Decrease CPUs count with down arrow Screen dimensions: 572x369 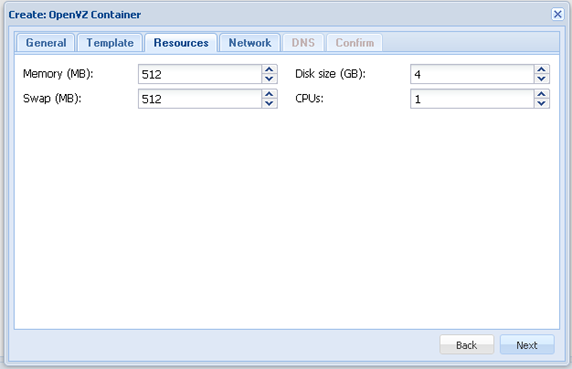click(542, 103)
